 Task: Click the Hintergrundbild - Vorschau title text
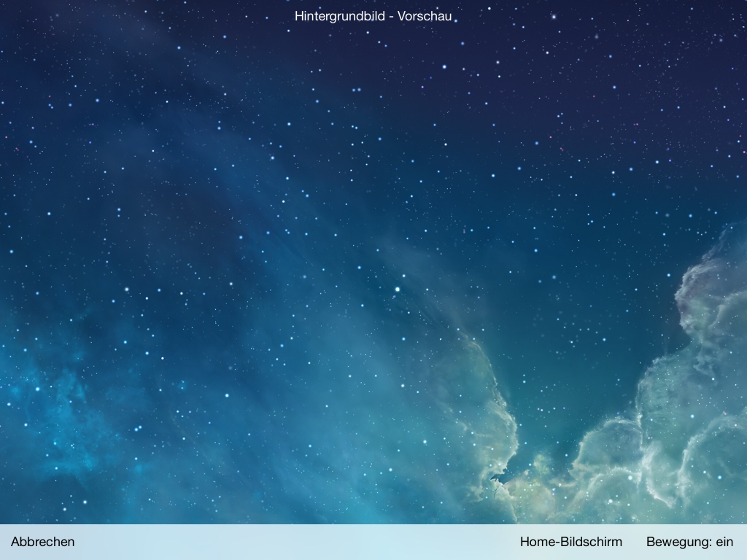tap(373, 16)
